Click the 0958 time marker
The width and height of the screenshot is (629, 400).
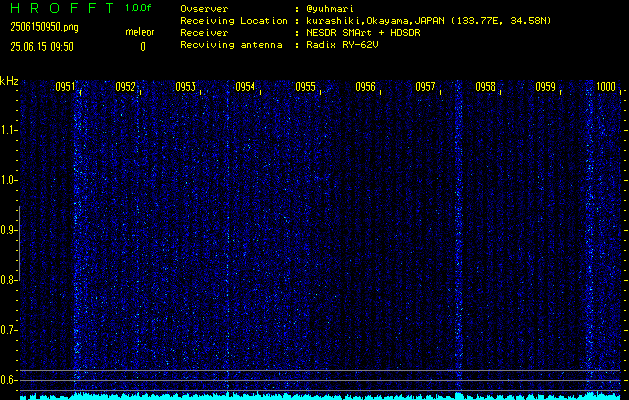click(x=485, y=87)
